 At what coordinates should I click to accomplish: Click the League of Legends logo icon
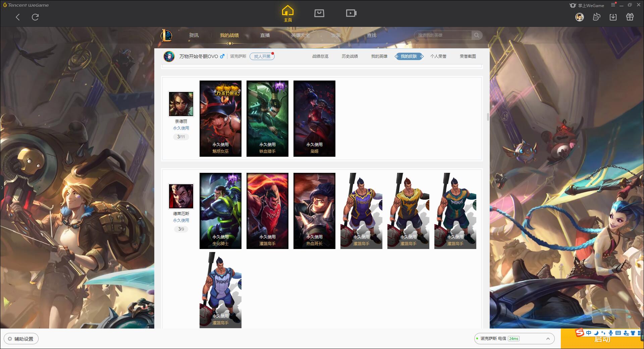click(166, 35)
